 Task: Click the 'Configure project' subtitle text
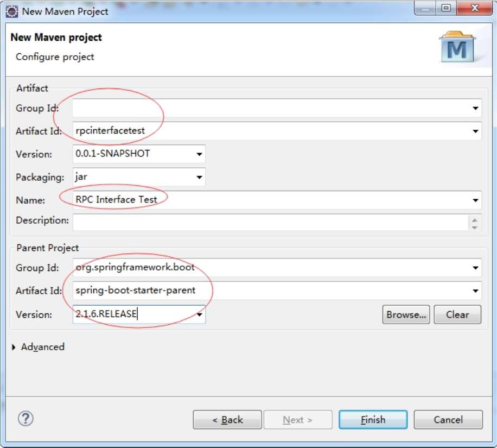[55, 57]
